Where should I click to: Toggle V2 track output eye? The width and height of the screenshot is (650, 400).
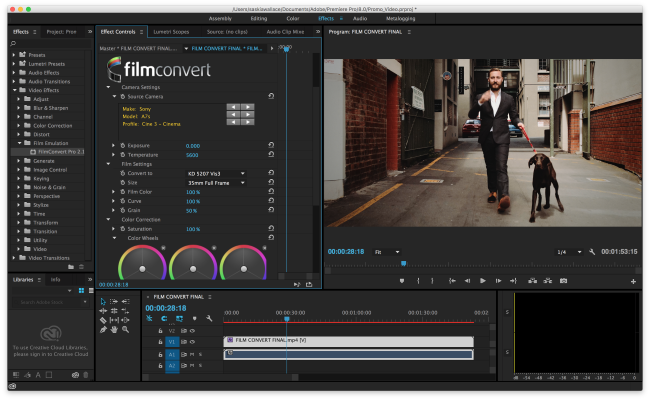[x=192, y=331]
